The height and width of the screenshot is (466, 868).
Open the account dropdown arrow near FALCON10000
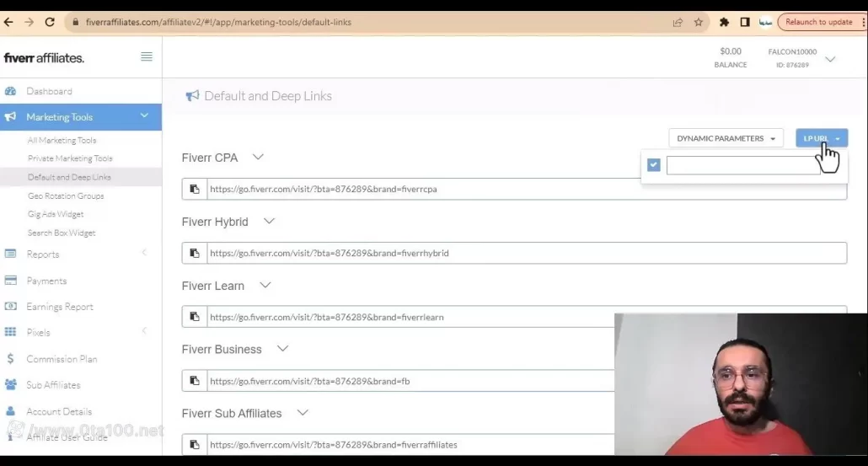pos(830,59)
